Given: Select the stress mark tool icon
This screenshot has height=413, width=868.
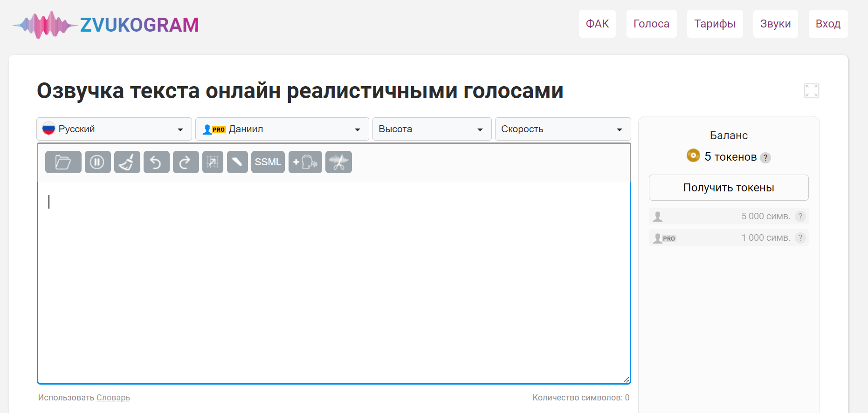Looking at the screenshot, I should [x=237, y=162].
